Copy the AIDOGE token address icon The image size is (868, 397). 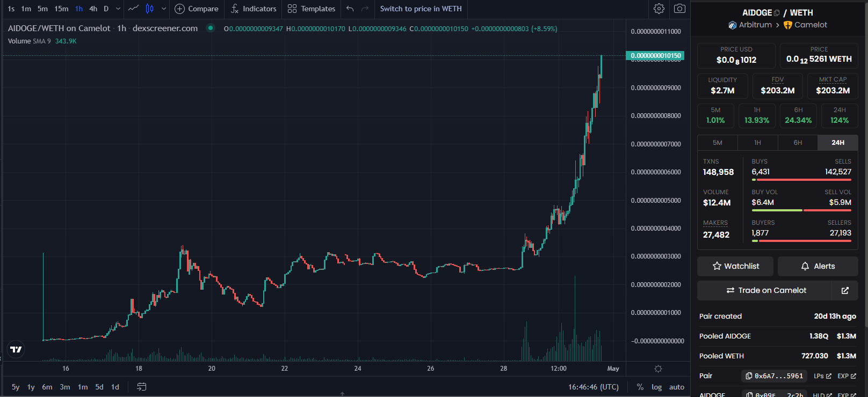click(777, 13)
